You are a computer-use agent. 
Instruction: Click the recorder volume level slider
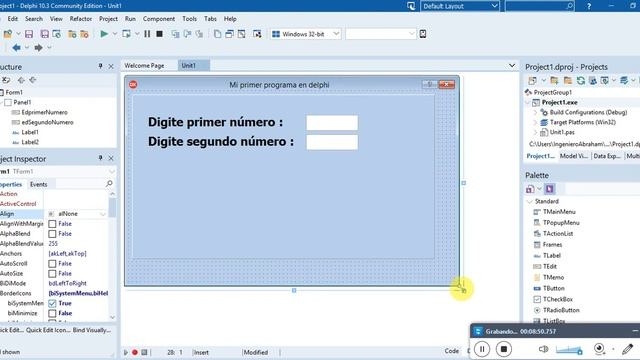[569, 350]
